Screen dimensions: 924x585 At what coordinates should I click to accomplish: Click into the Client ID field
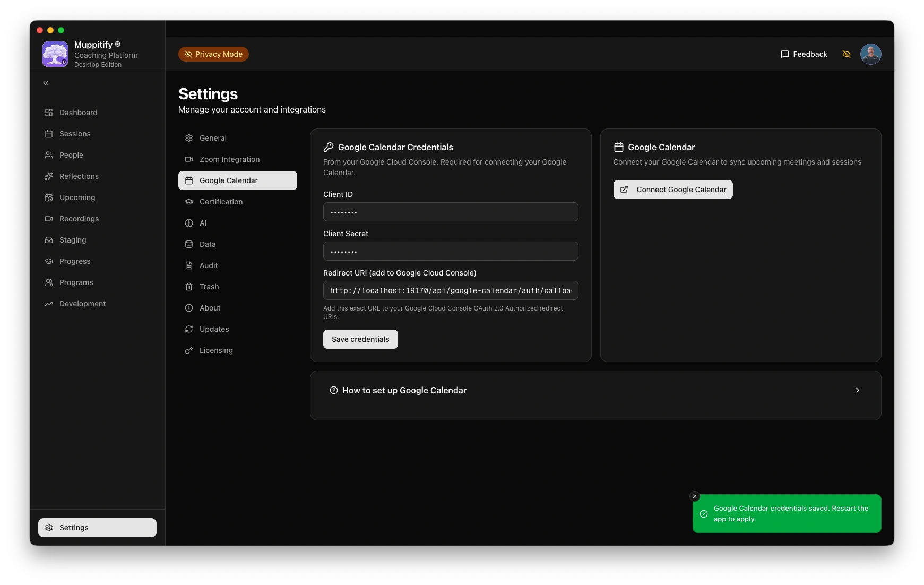[x=451, y=212]
